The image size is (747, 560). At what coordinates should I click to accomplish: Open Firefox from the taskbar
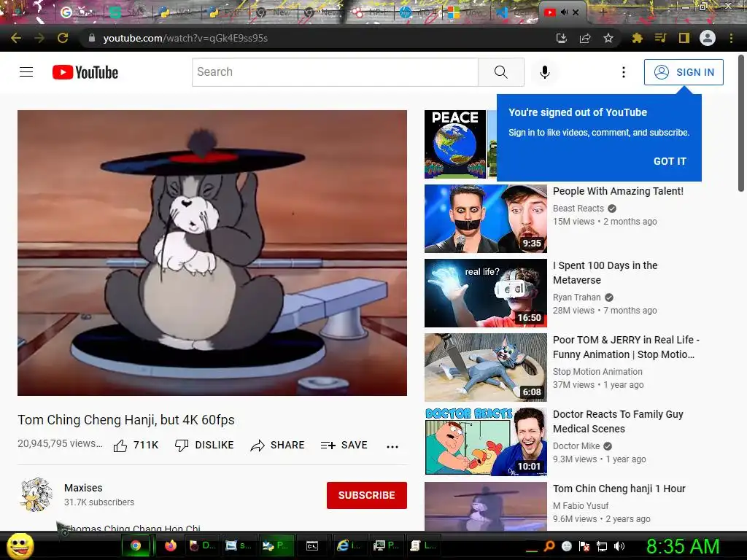point(170,545)
